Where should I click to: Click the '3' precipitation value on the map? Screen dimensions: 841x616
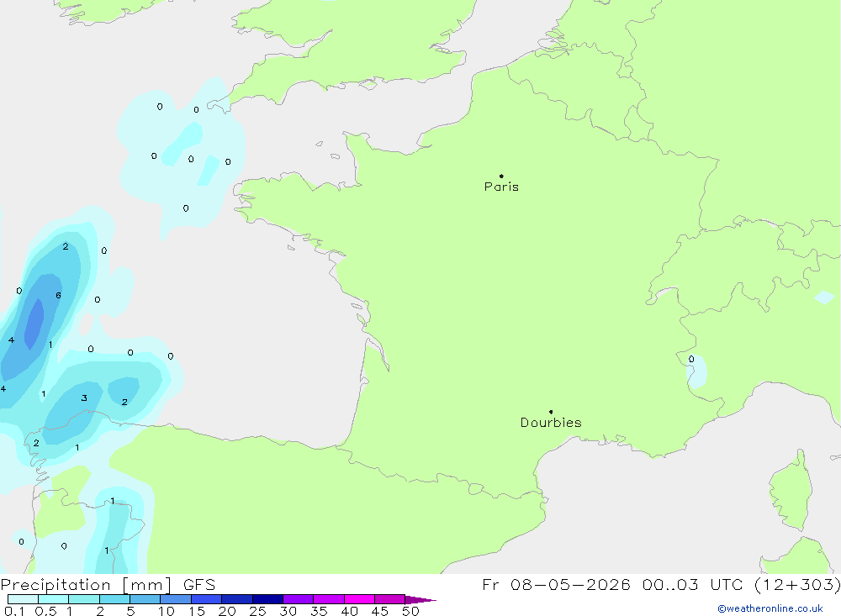pos(84,398)
